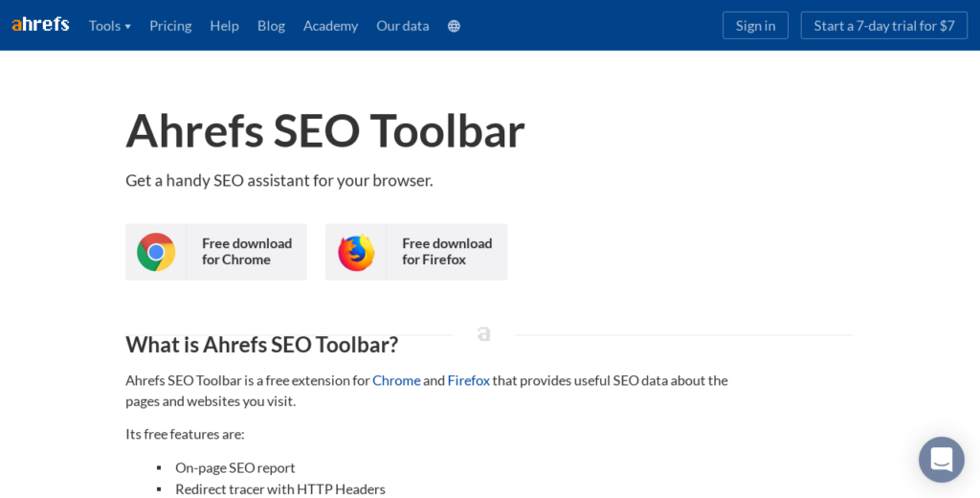The width and height of the screenshot is (980, 498).
Task: Click the Sign in button
Action: [x=756, y=26]
